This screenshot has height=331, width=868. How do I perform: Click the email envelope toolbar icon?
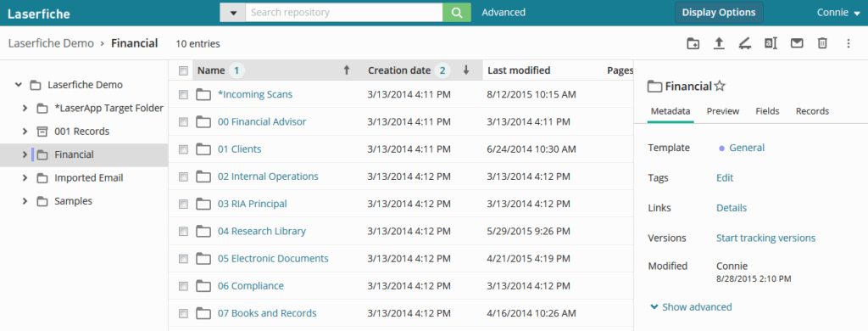tap(797, 43)
